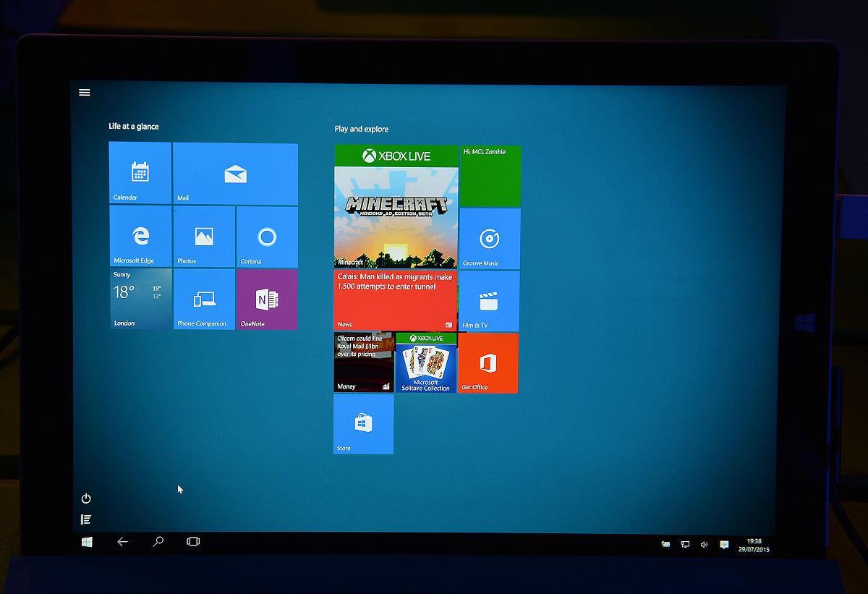
Task: Open the Action Center notifications icon
Action: pyautogui.click(x=724, y=545)
